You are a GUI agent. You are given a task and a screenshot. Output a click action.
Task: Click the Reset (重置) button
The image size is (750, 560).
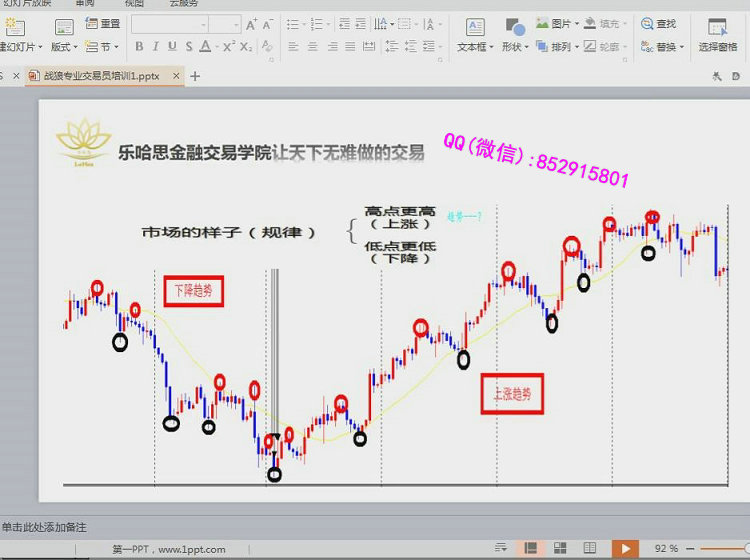[x=103, y=24]
